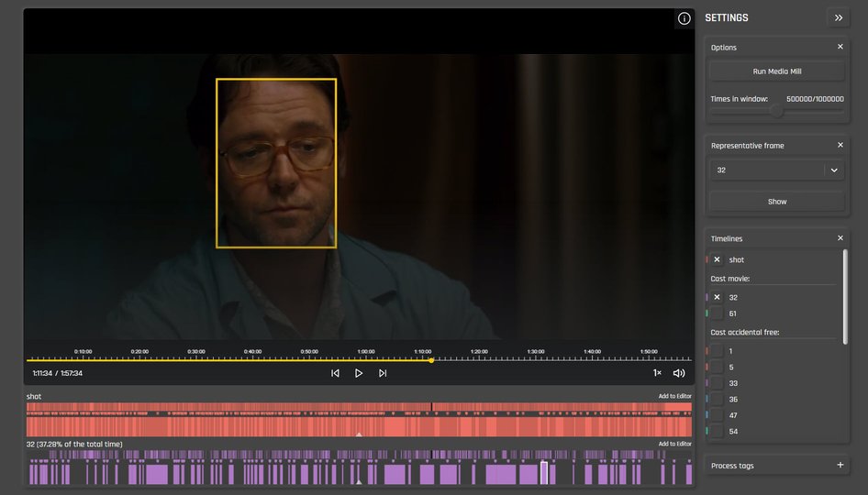Screen dimensions: 868x495
Task: Click the '32 (37.28% of the total time)' label
Action: point(74,444)
